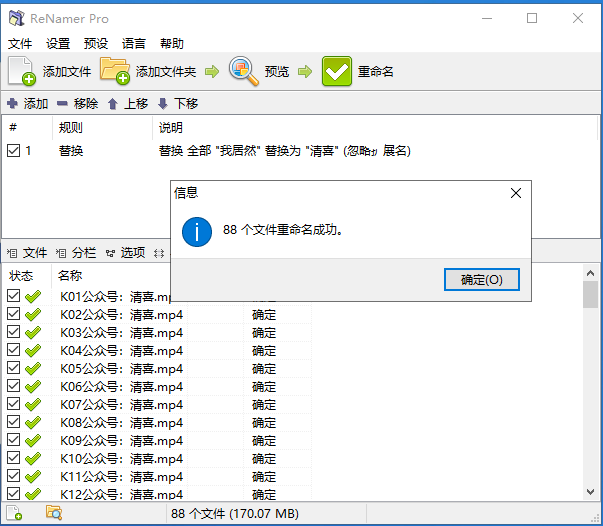603x526 pixels.
Task: Move the rule down with the down arrow icon
Action: [163, 103]
